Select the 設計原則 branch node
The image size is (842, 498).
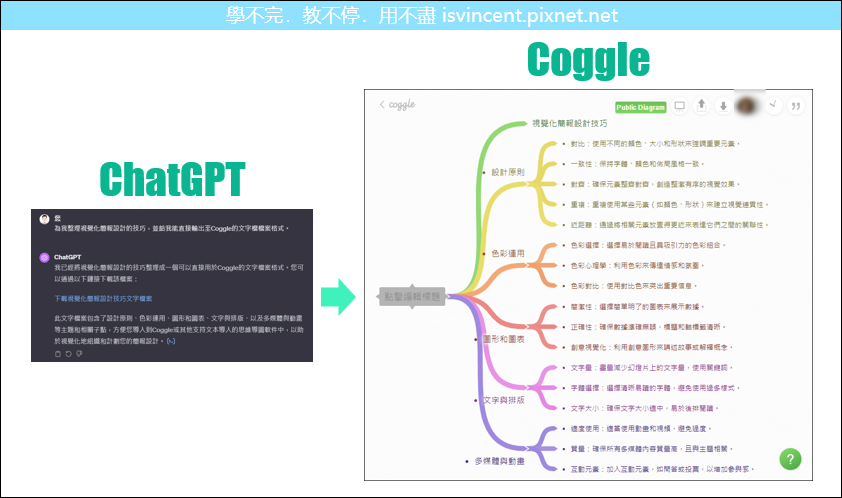tap(507, 172)
